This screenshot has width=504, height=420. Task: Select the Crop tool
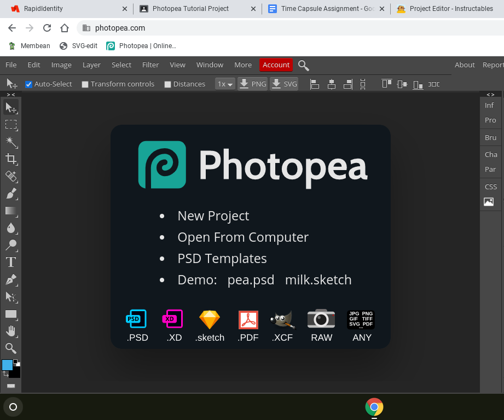[11, 159]
